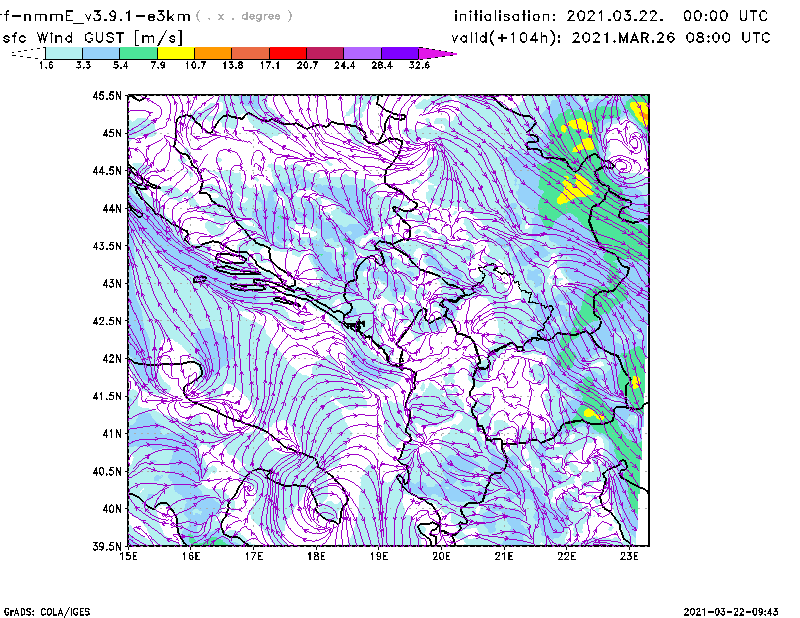Click the green legend color block
The image size is (800, 618).
tap(138, 52)
